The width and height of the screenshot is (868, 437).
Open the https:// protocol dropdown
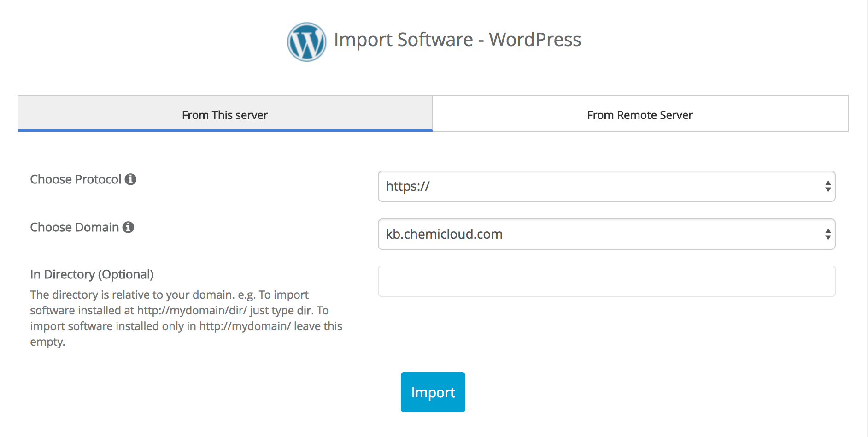[x=606, y=186]
